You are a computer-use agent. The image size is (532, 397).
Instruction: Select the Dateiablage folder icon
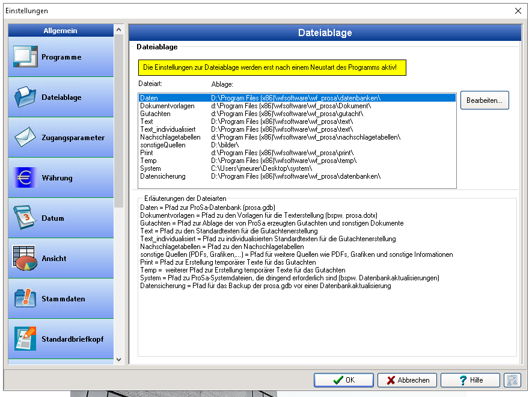[x=25, y=97]
